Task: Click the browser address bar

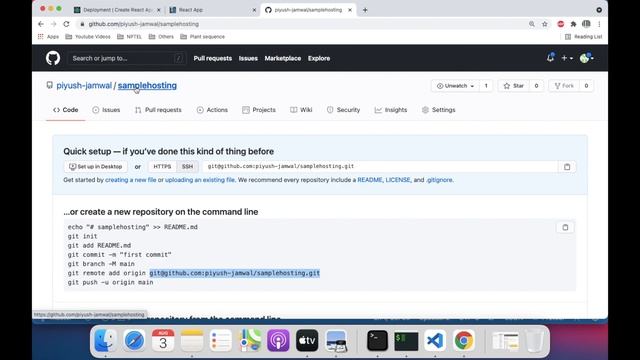Action: tap(302, 24)
